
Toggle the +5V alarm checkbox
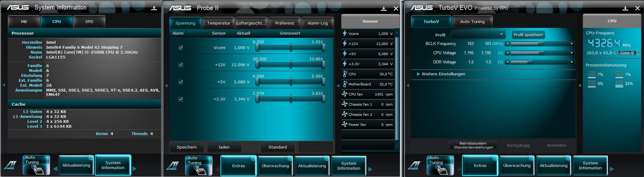(x=181, y=82)
